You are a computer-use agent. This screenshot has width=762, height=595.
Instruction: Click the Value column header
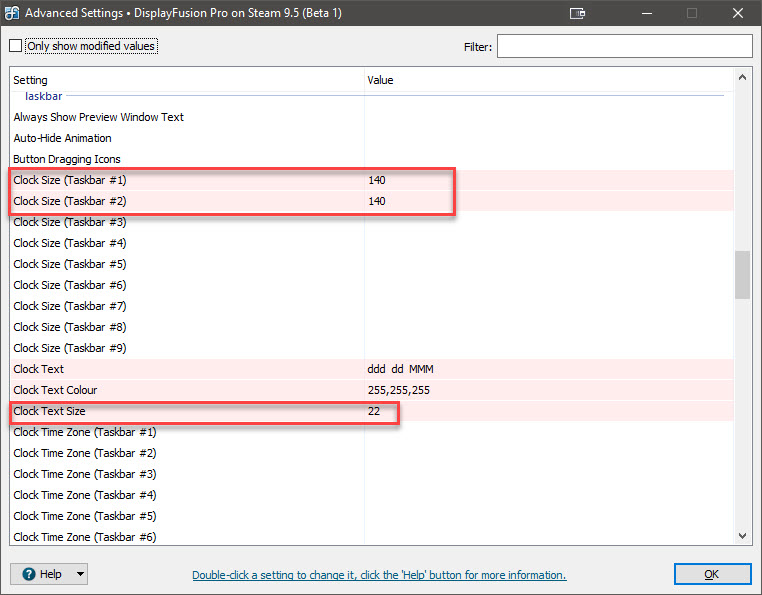click(x=381, y=80)
